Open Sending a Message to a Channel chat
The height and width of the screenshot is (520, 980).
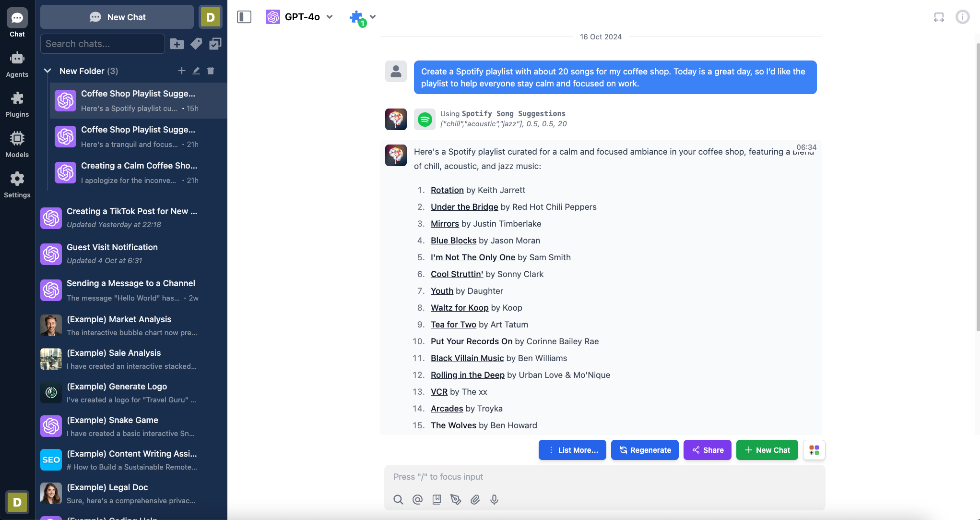point(131,290)
